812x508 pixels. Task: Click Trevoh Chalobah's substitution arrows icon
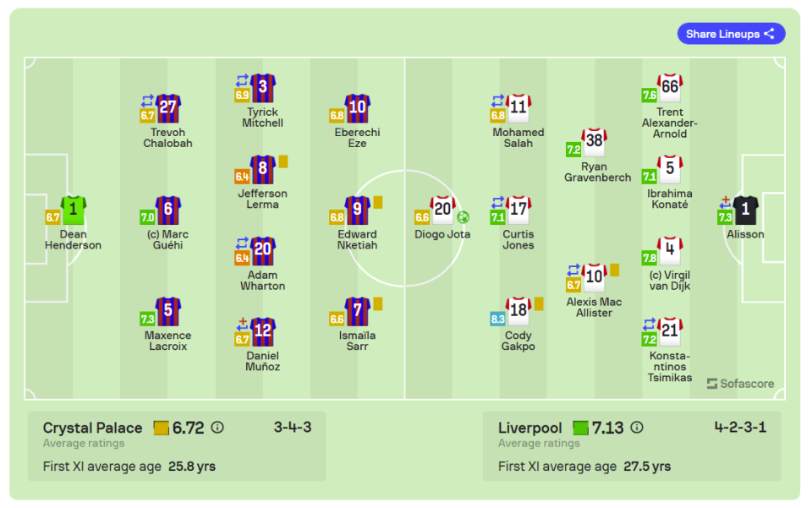coord(147,100)
